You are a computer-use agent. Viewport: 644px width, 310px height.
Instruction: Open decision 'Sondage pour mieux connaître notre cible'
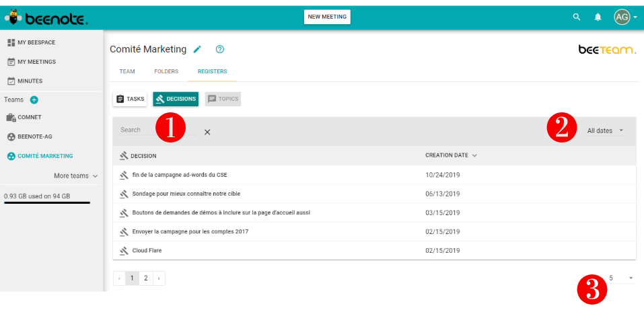click(x=186, y=194)
